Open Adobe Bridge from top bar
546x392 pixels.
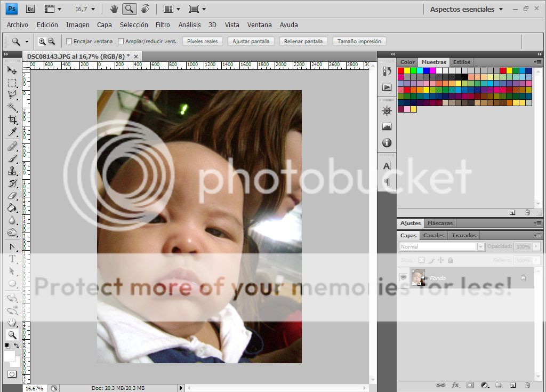pos(30,9)
